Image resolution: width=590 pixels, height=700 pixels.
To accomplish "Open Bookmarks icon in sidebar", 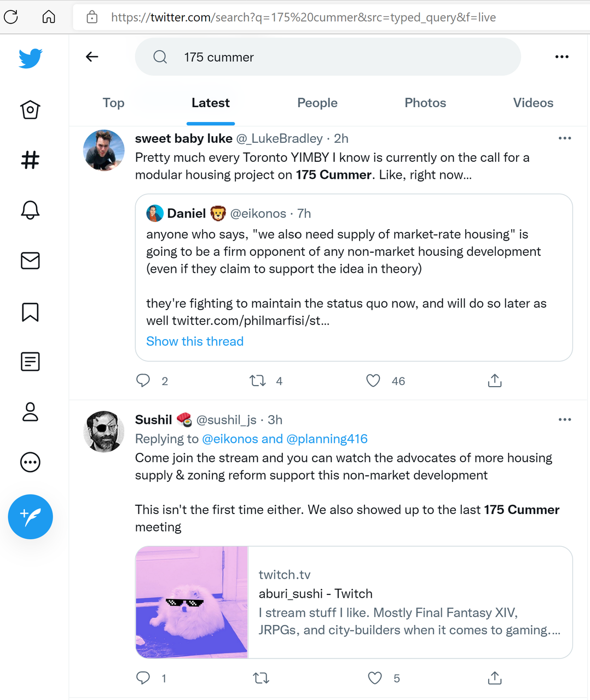I will coord(30,312).
